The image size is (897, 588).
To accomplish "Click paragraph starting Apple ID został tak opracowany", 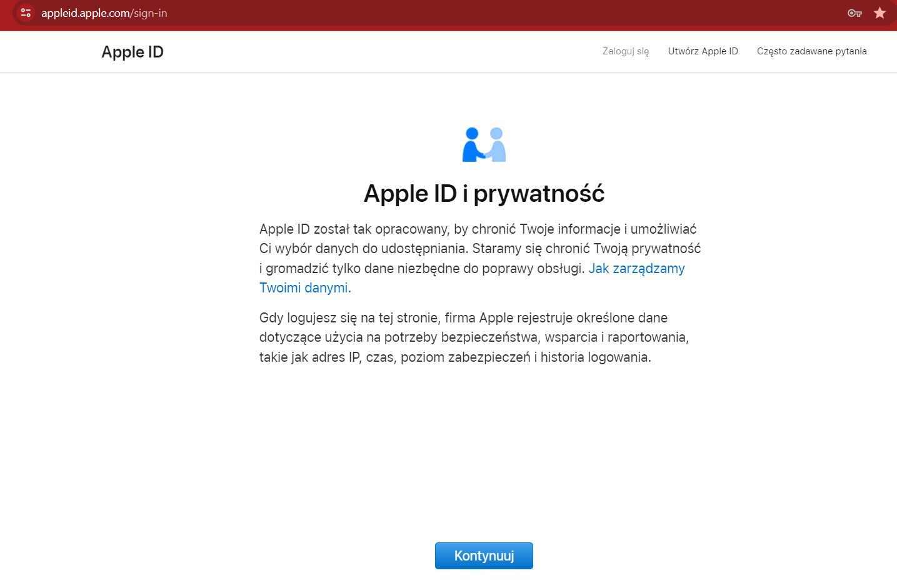I will click(480, 259).
